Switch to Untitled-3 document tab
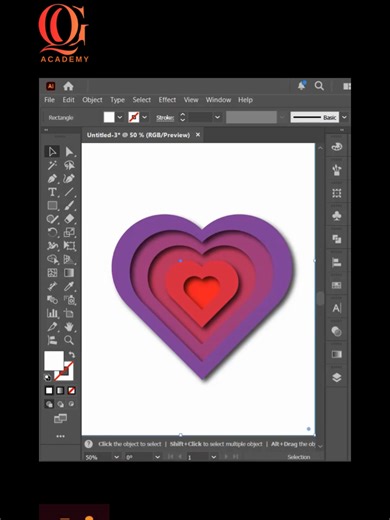This screenshot has width=390, height=520. [138, 135]
